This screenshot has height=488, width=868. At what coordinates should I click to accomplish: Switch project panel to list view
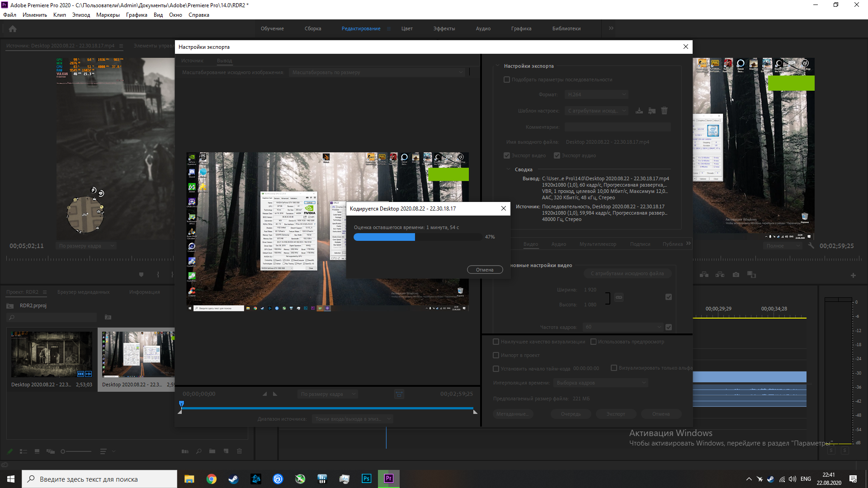24,451
